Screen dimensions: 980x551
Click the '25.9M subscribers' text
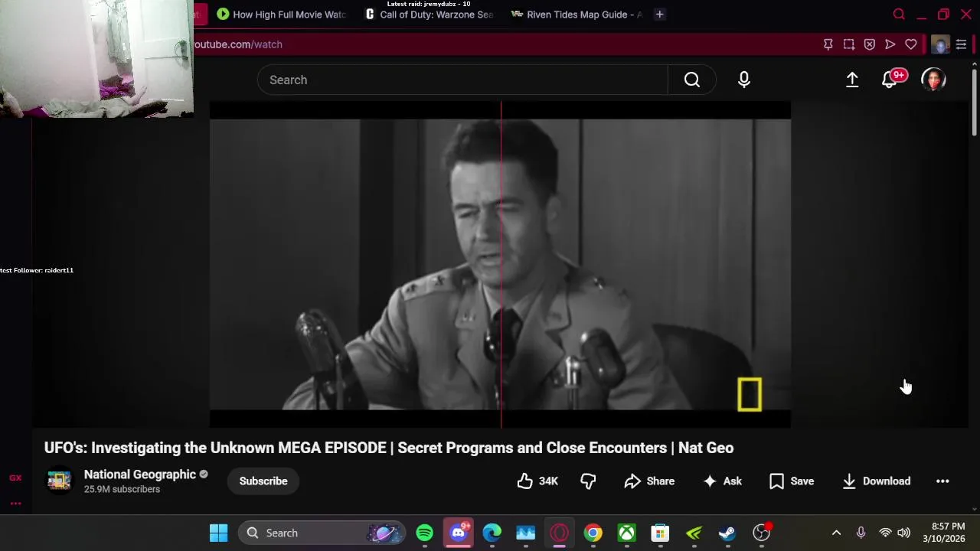(122, 489)
